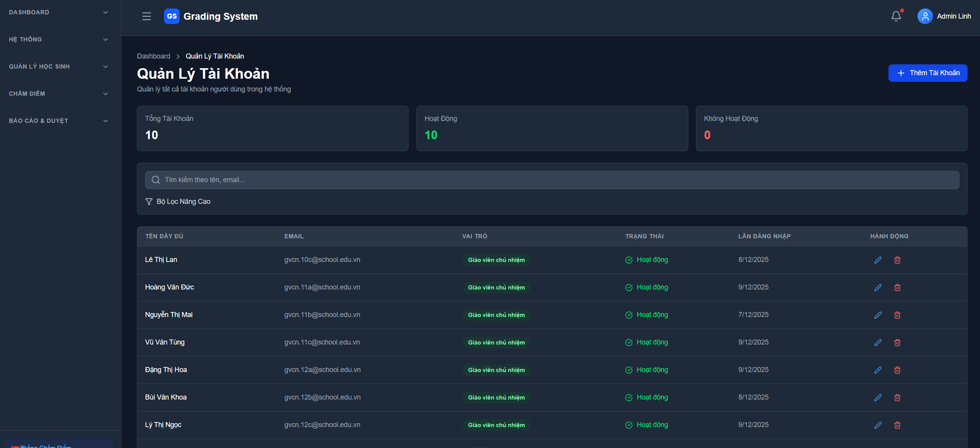The height and width of the screenshot is (448, 980).
Task: Click the Admin Linh avatar icon
Action: click(925, 16)
